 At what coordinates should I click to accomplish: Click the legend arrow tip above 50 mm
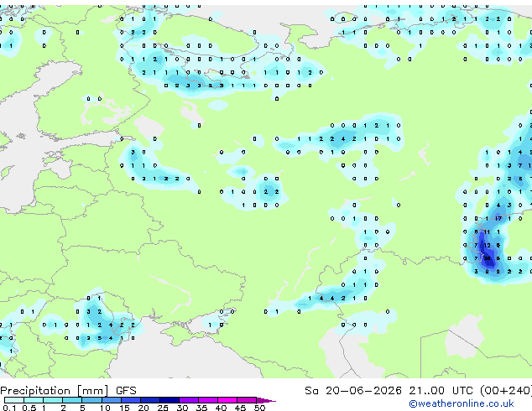266,401
